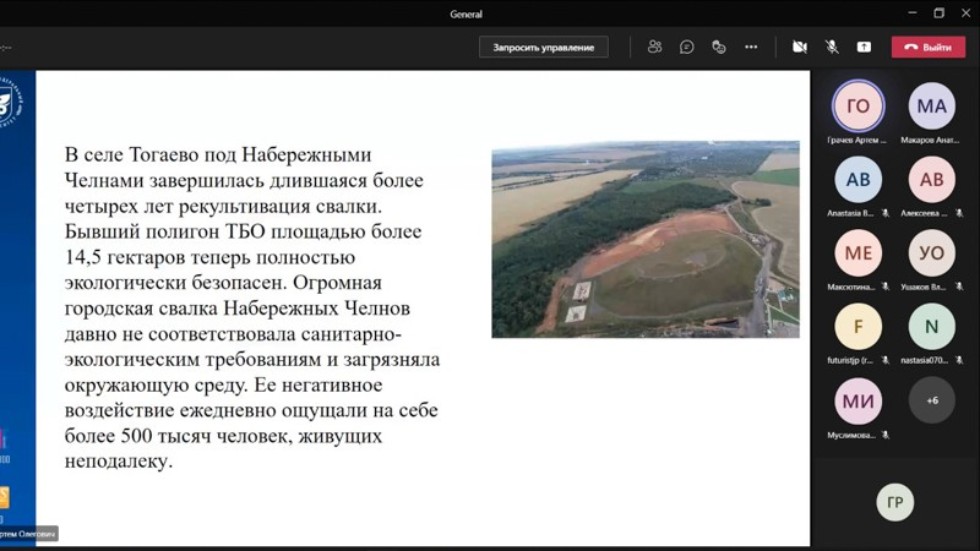
Task: Expand the +6 more participants tile
Action: pyautogui.click(x=931, y=400)
